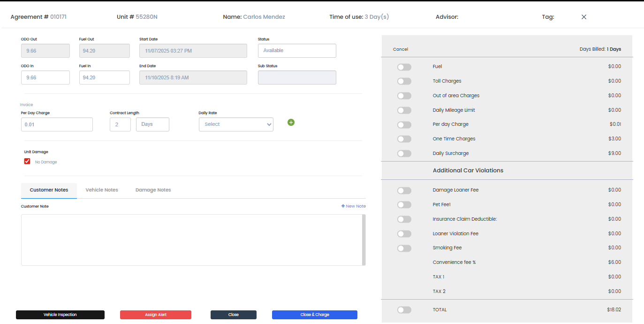This screenshot has width=644, height=324.
Task: Open the Daily Rate dropdown
Action: pos(236,124)
